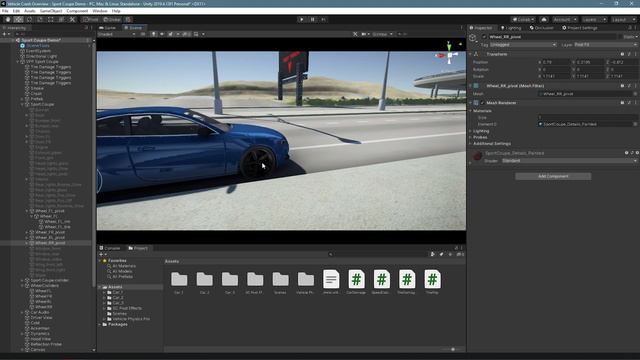Switch to the Console tab
640x360 pixels.
point(110,248)
